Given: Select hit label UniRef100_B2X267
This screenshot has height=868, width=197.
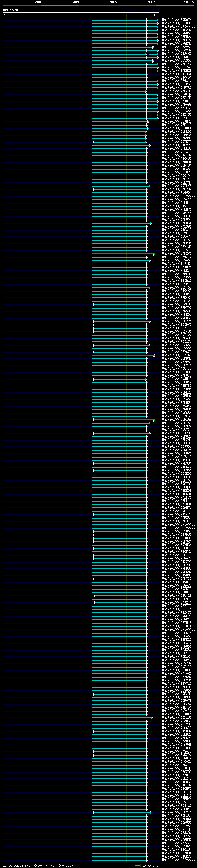Looking at the screenshot, I should click(177, 718).
